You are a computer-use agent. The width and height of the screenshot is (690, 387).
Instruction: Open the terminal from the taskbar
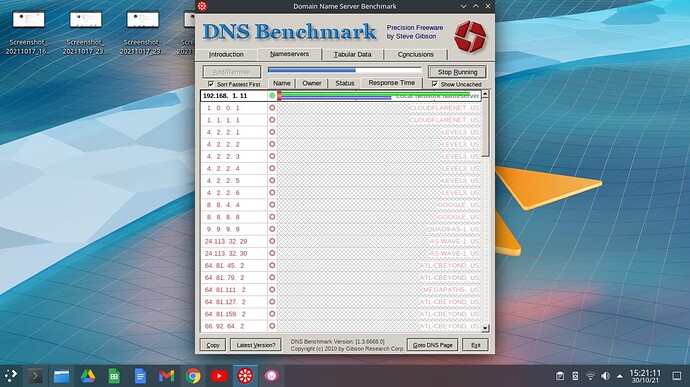[35, 376]
